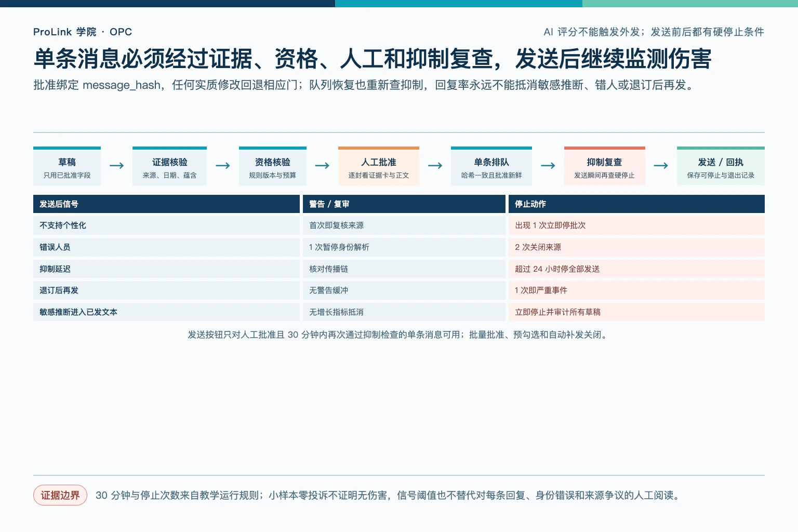Select the 敏感推断进入已发文本 row label

point(166,312)
